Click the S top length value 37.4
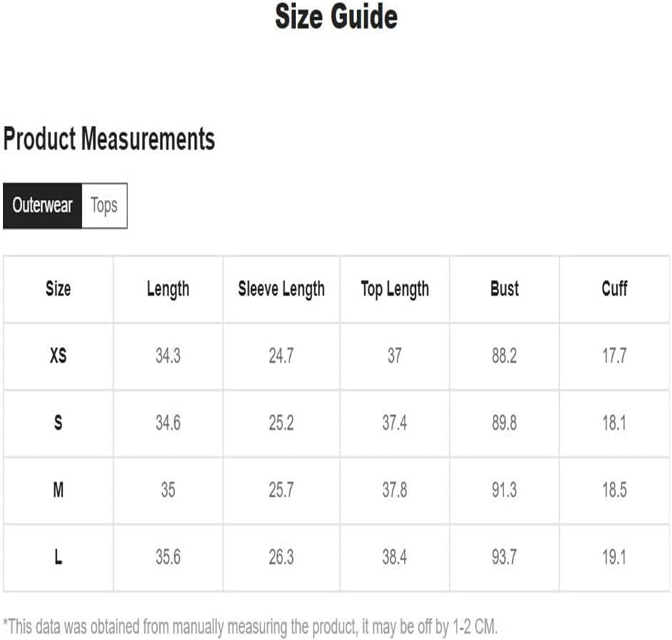Viewport: 672px width, 640px height. click(x=395, y=423)
